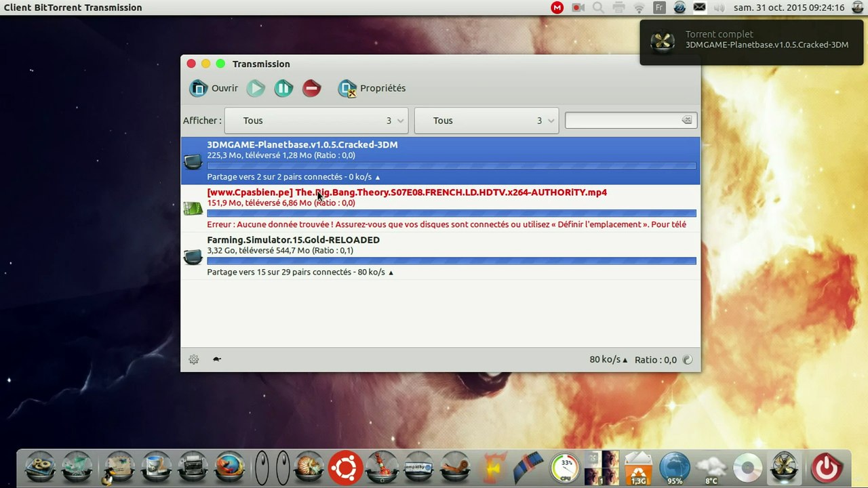868x488 pixels.
Task: Remove the selected torrent with the red icon
Action: coord(311,88)
